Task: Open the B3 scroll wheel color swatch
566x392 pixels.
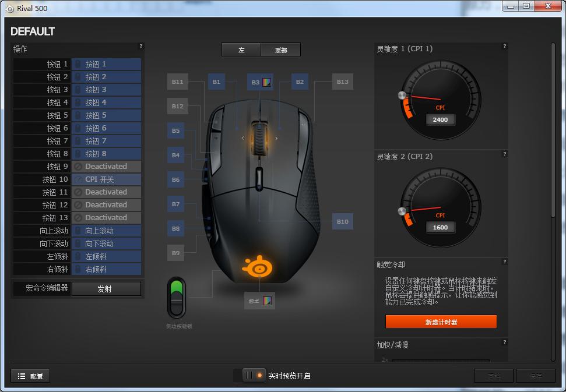Action: (267, 82)
